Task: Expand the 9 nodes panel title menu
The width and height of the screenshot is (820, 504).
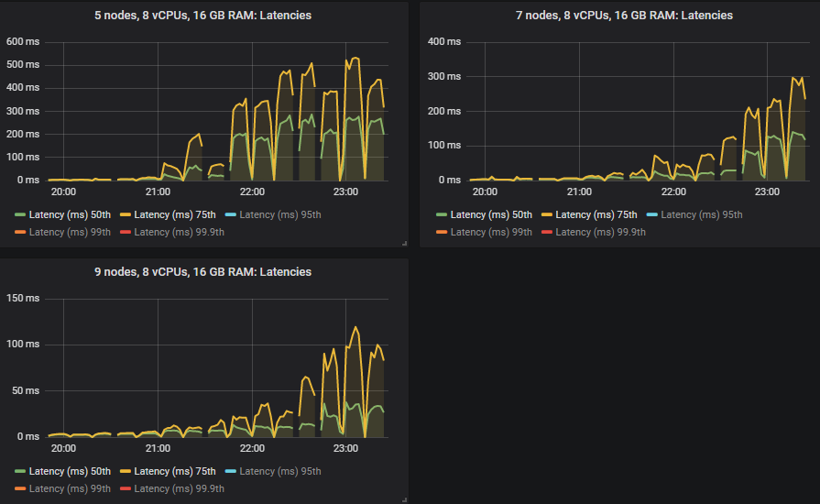Action: (202, 272)
